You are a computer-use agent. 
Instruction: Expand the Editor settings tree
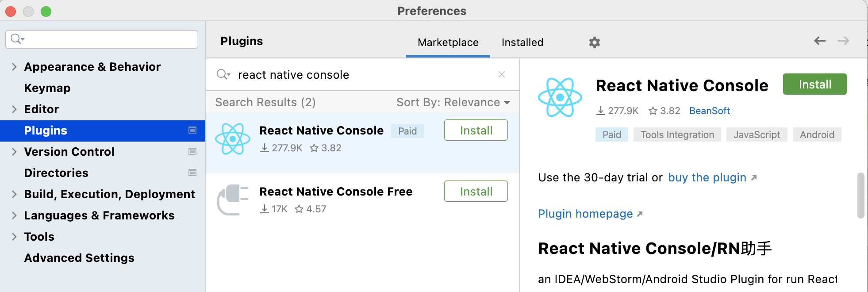click(x=14, y=109)
